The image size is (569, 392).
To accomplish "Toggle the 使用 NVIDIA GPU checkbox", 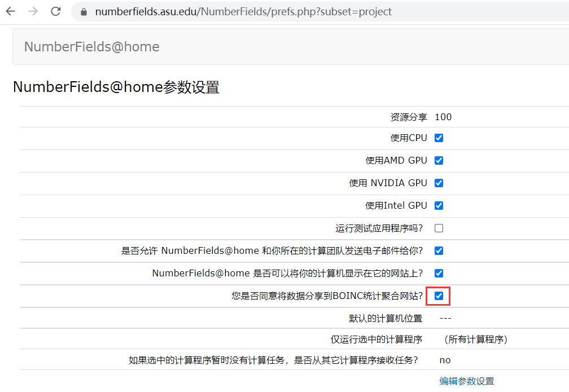I will coord(439,183).
